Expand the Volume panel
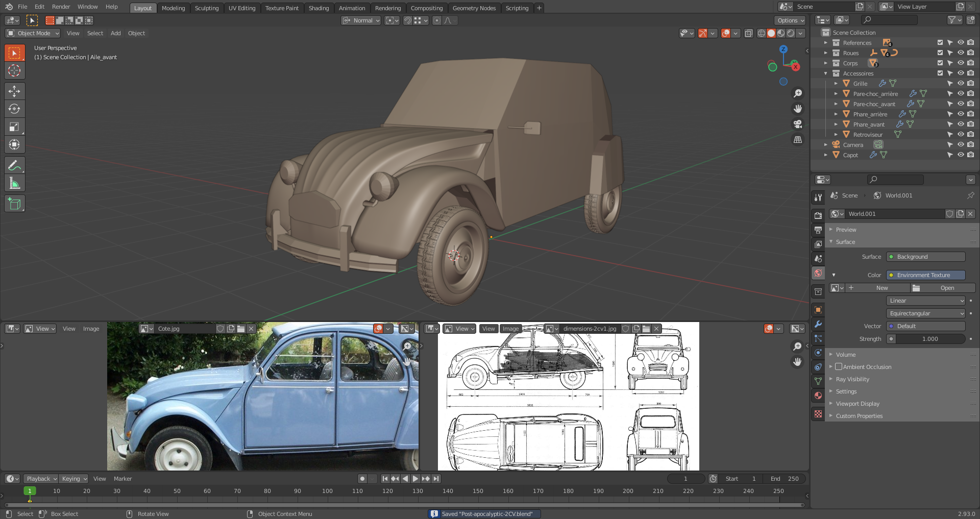 click(x=846, y=355)
